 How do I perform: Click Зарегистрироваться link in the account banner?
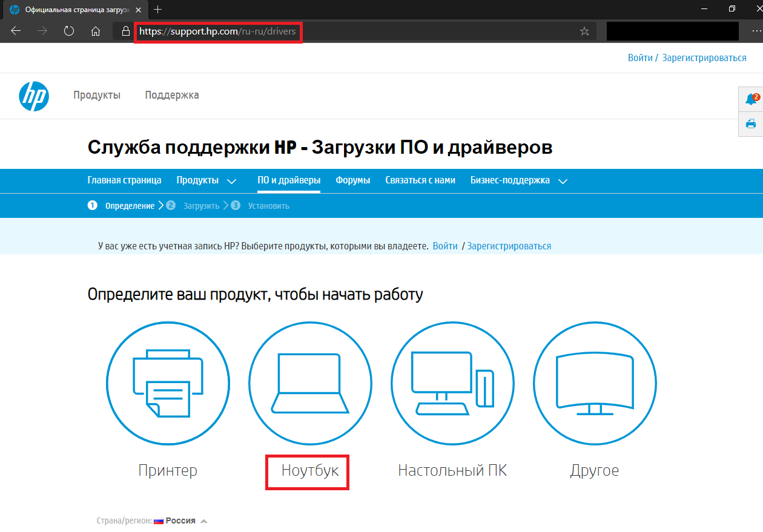509,246
